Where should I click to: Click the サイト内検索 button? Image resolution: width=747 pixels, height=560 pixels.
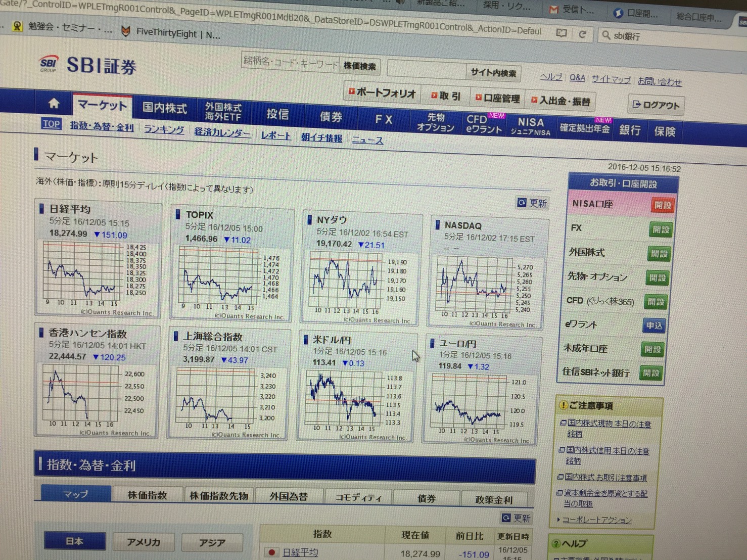[493, 73]
